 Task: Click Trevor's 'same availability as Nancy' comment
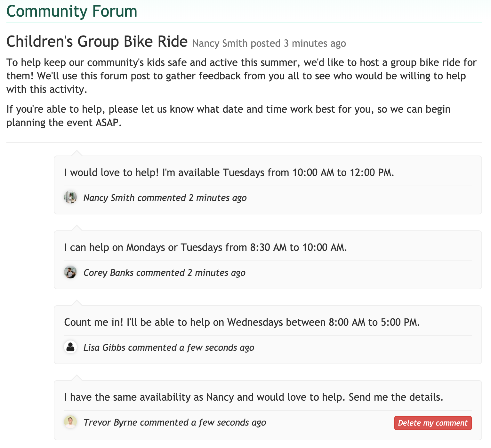(254, 397)
